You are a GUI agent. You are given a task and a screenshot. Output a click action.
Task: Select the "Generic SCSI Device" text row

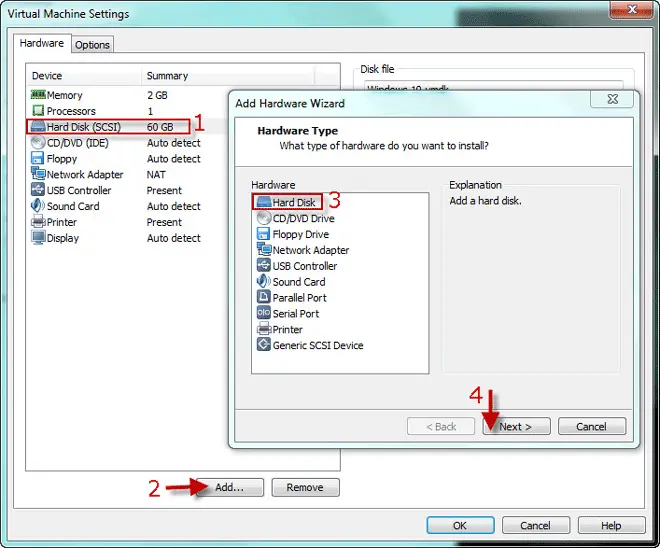click(x=318, y=345)
